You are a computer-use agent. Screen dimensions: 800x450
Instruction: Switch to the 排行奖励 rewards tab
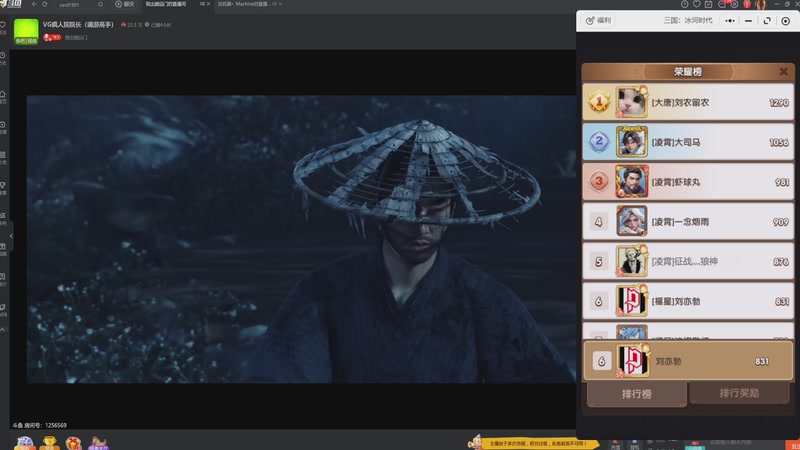pos(739,393)
